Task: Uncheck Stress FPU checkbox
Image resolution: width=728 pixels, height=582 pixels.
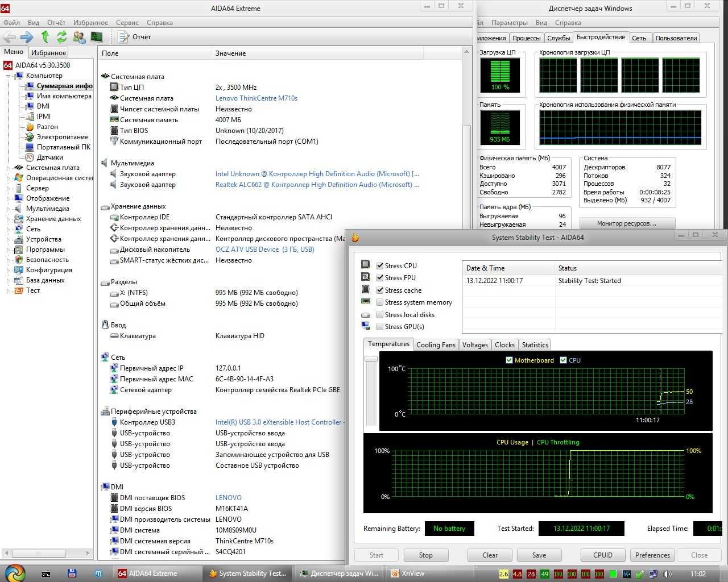Action: (x=379, y=277)
